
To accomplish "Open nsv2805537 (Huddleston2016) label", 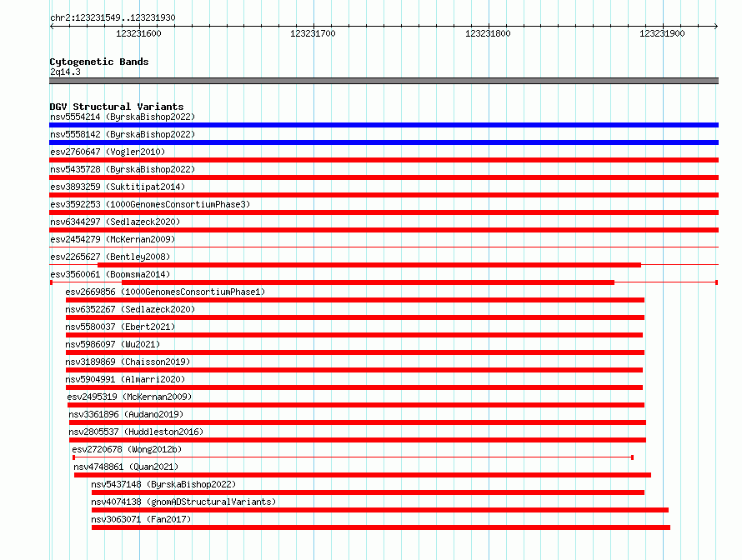I will coord(136,432).
